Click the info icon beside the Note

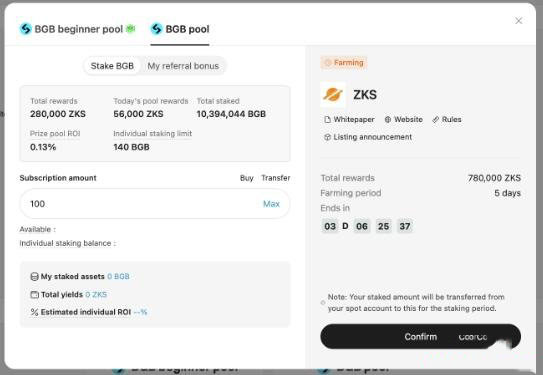(x=323, y=303)
